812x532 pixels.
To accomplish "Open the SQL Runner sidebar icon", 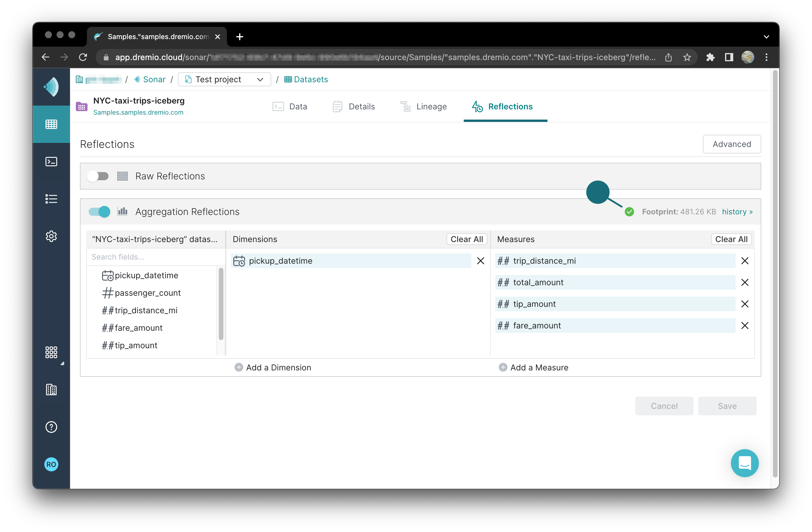I will [x=51, y=161].
